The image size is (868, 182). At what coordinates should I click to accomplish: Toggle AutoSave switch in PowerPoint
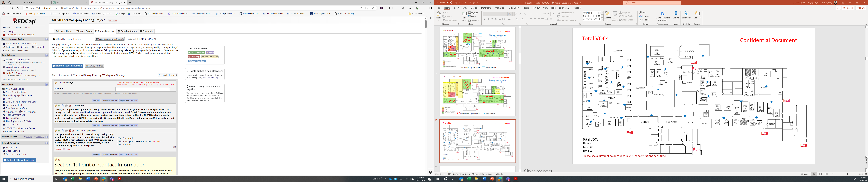[x=449, y=3]
